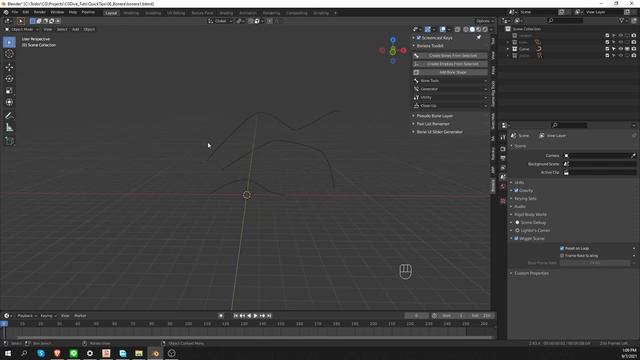Open Blender from the Windows taskbar
This screenshot has height=360, width=640.
156,353
